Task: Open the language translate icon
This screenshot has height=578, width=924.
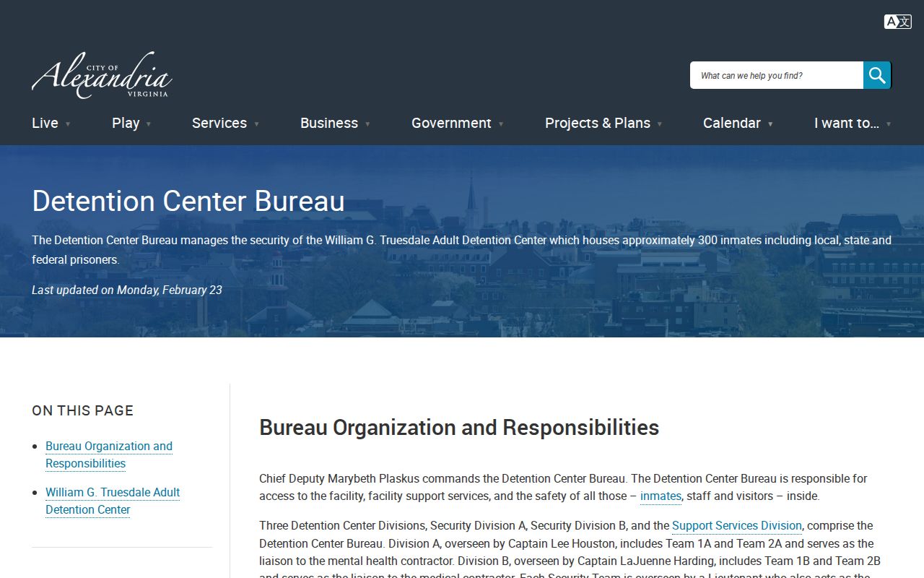Action: [x=897, y=22]
